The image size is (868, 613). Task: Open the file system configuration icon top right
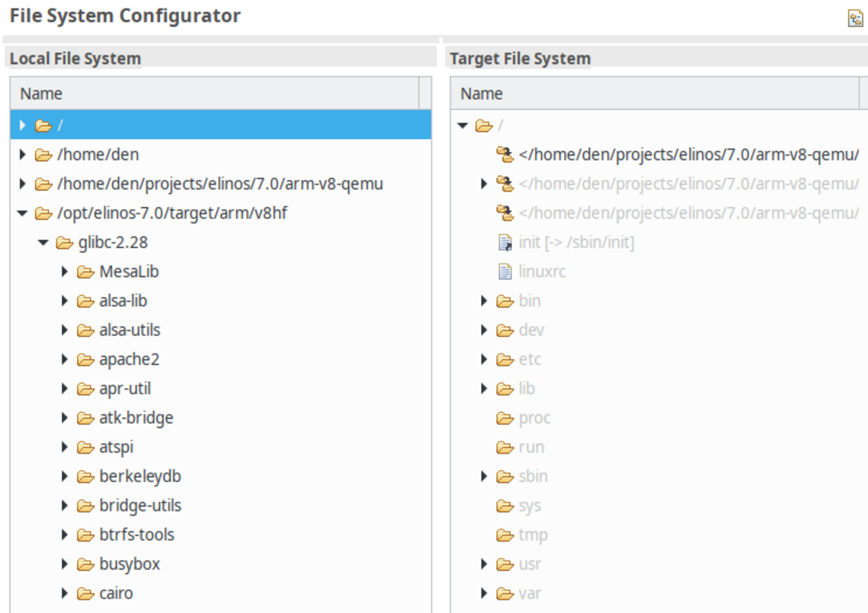[855, 19]
